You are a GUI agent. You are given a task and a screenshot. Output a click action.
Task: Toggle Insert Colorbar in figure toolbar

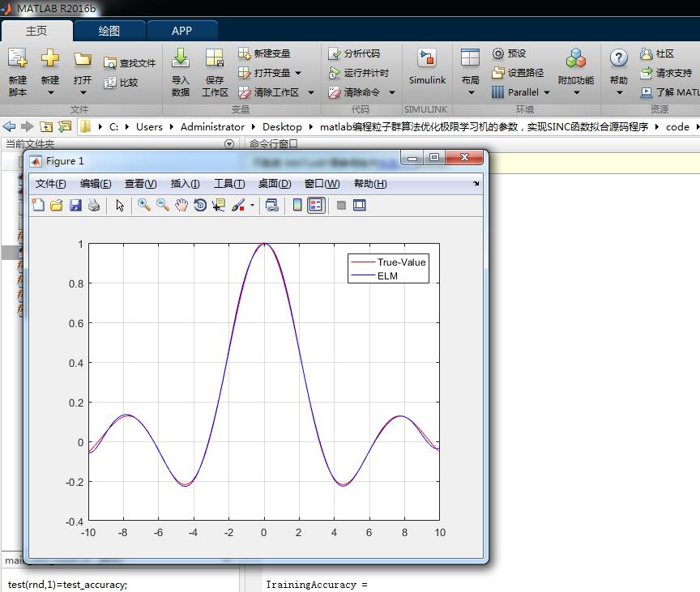pos(297,205)
